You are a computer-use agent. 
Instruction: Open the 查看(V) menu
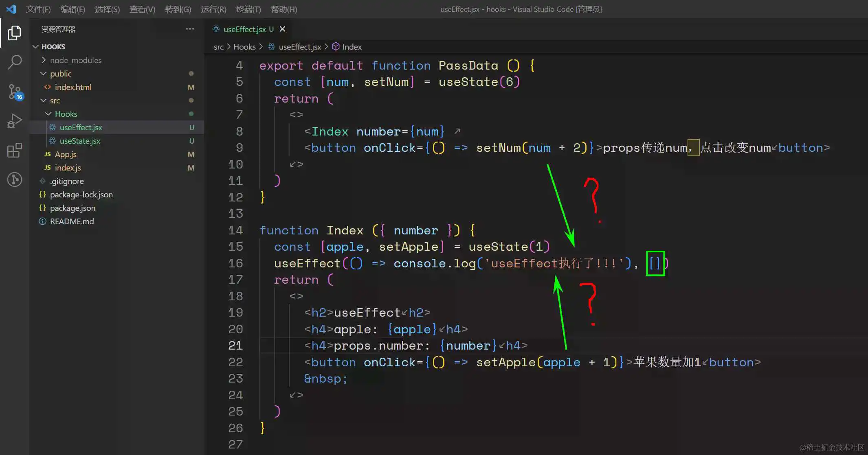coord(142,9)
